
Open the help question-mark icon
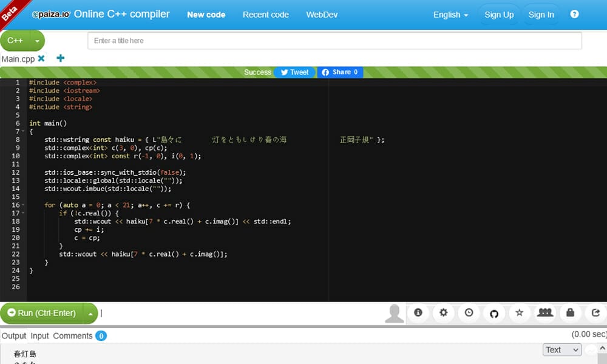574,13
